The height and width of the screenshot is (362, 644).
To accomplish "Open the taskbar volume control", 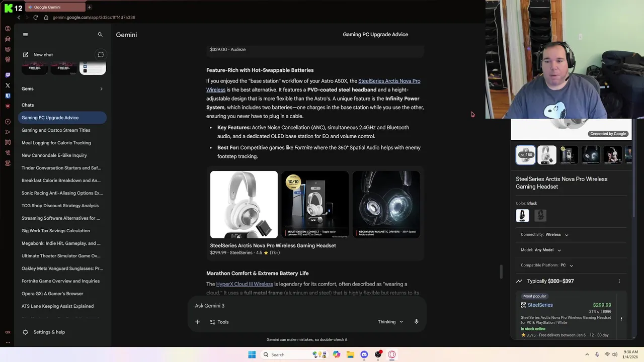I will [x=615, y=354].
